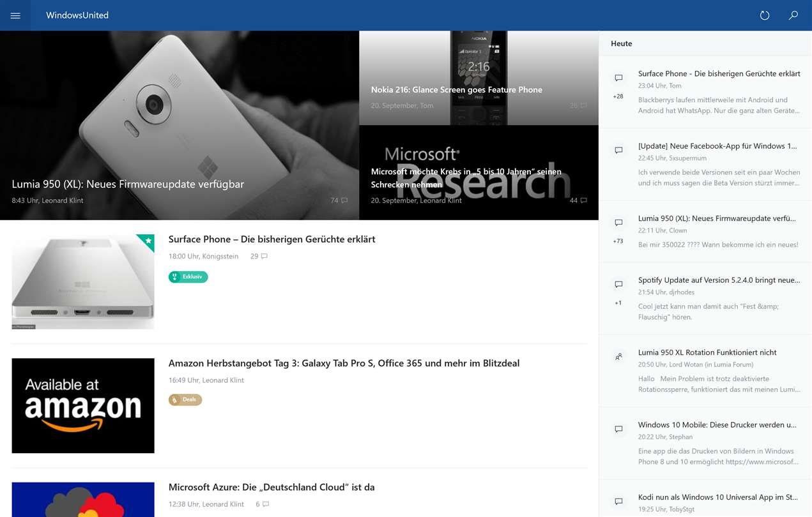Click comment text Cool jetzt kann man damit
Image resolution: width=812 pixels, height=517 pixels.
pyautogui.click(x=709, y=311)
